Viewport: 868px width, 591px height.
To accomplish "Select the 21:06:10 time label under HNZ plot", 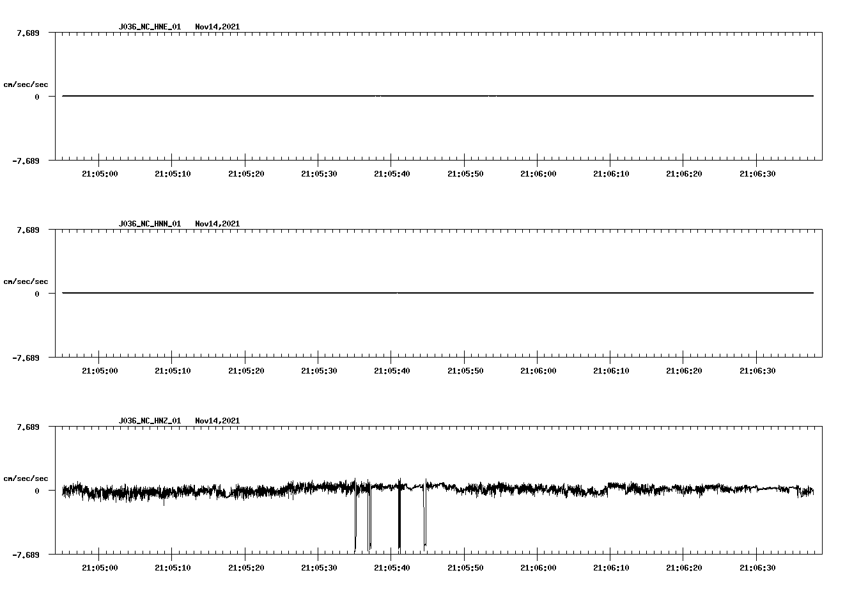I will (611, 568).
